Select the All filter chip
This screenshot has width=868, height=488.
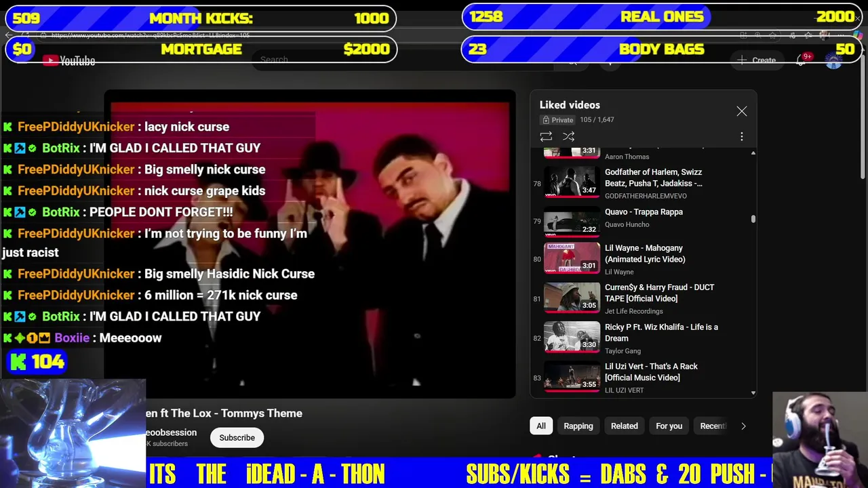point(541,426)
